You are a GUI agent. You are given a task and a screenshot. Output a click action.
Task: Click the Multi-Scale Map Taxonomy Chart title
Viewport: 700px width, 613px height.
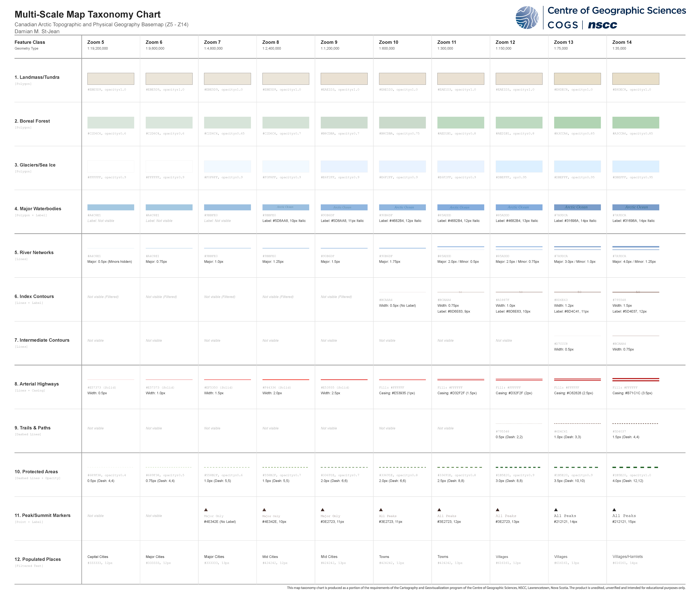[87, 14]
